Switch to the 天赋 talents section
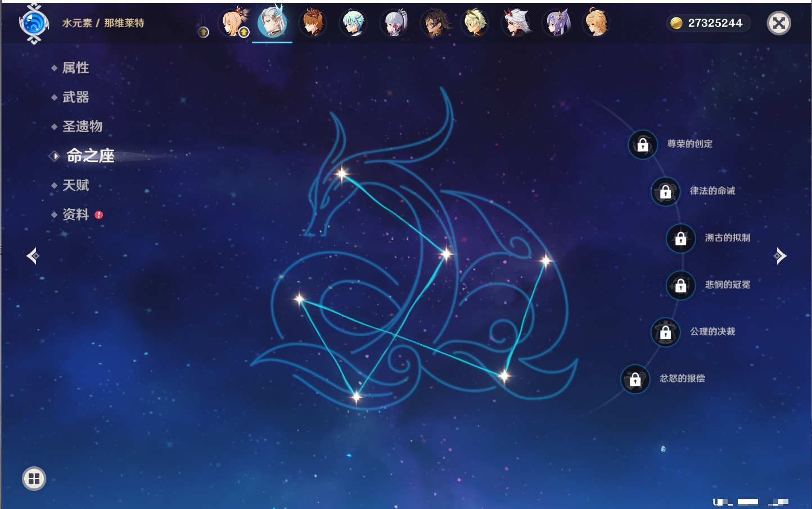 tap(75, 185)
